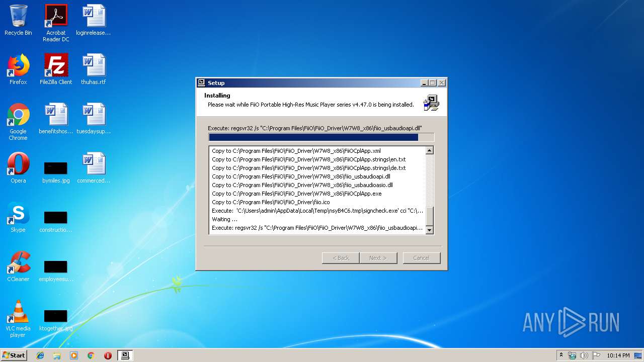Open Internet Explorer from the taskbar

pyautogui.click(x=40, y=355)
